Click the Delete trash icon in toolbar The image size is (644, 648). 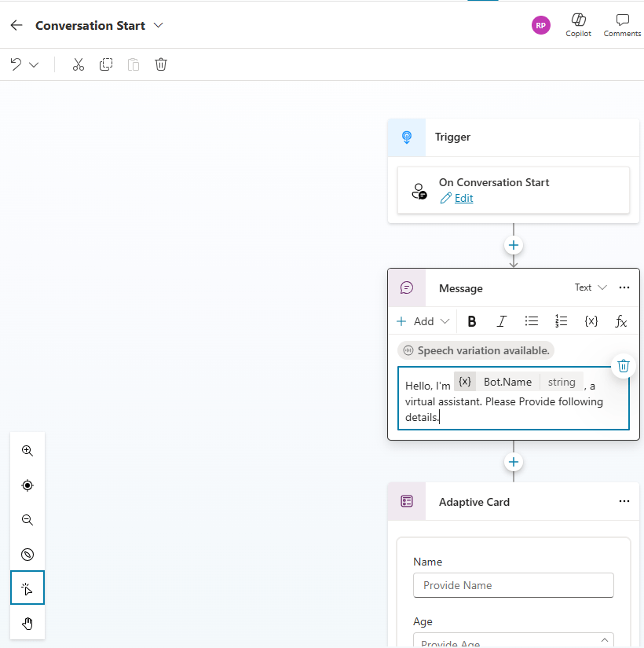[161, 64]
